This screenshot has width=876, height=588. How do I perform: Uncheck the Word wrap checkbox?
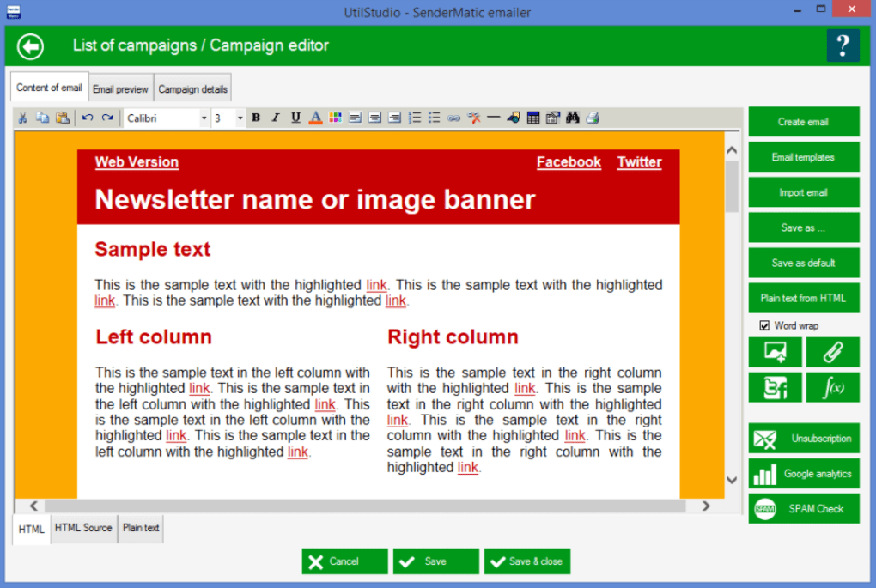[764, 326]
